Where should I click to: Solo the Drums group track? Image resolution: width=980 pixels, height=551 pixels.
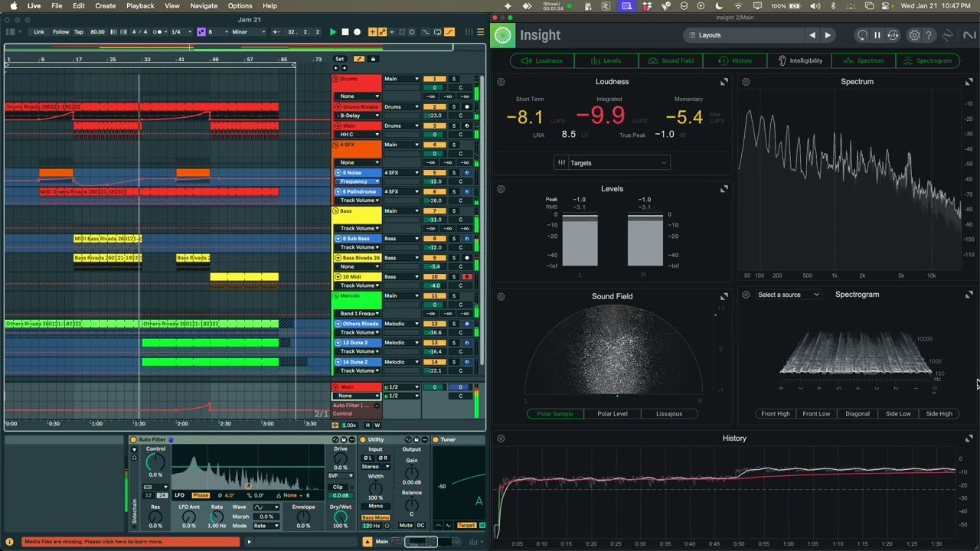[453, 79]
